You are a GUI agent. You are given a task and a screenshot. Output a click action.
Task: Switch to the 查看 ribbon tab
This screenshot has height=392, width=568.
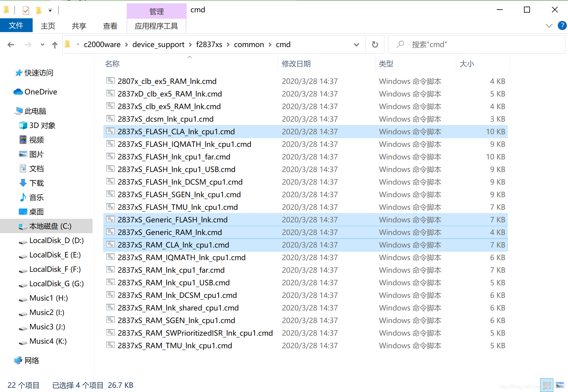tap(110, 26)
